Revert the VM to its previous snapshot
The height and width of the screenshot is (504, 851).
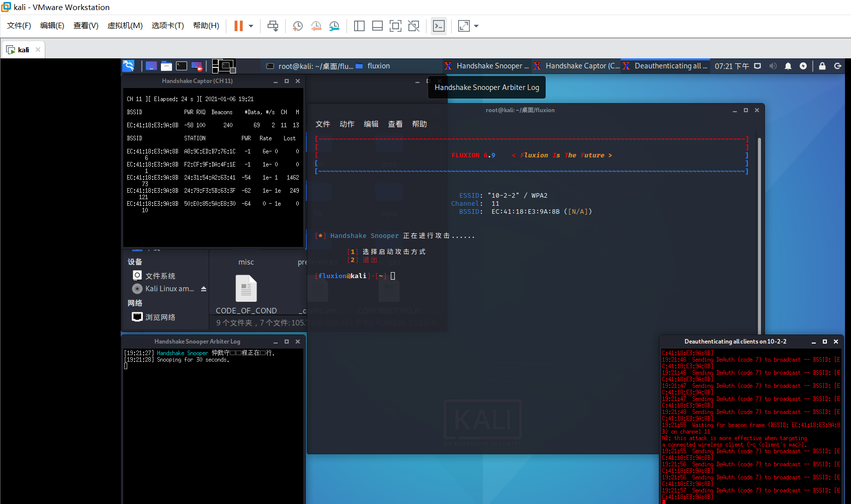316,26
